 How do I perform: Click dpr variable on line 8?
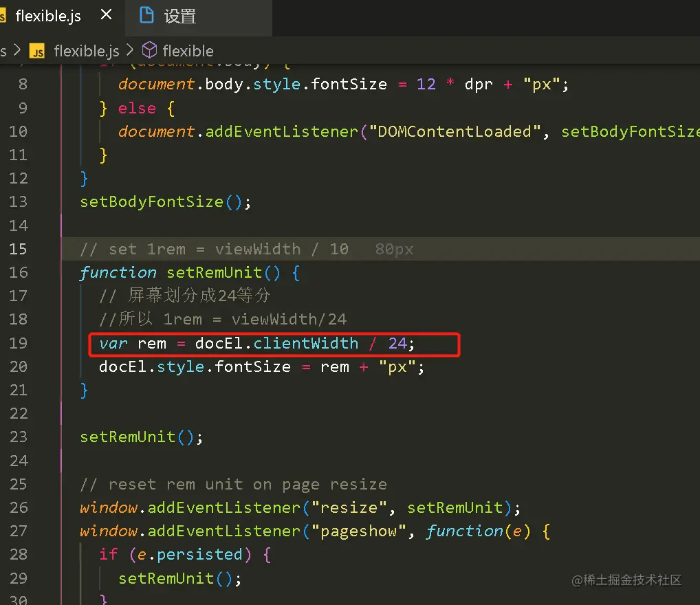point(479,85)
